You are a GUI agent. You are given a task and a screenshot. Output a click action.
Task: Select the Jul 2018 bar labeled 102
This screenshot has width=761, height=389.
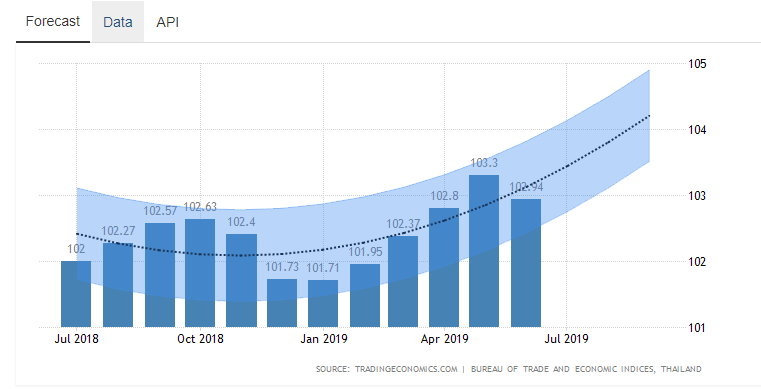click(x=76, y=294)
